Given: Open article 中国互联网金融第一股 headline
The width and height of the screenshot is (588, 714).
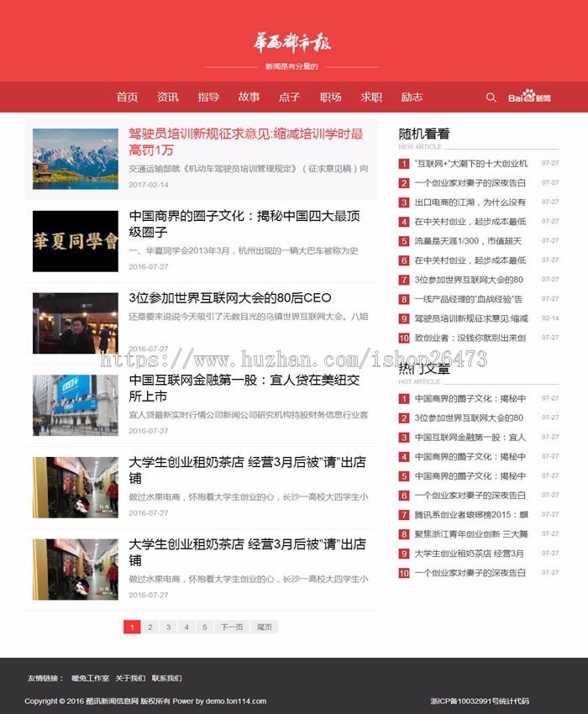Looking at the screenshot, I should (x=244, y=388).
